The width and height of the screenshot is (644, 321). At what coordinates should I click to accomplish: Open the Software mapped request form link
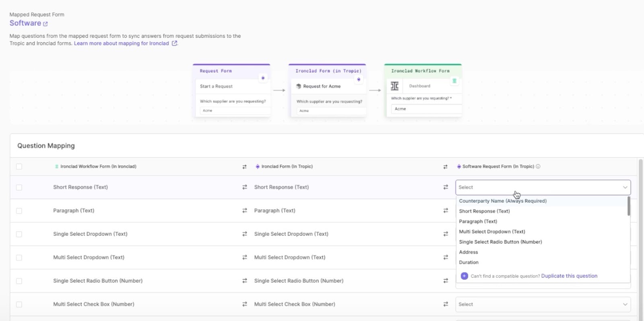coord(25,23)
